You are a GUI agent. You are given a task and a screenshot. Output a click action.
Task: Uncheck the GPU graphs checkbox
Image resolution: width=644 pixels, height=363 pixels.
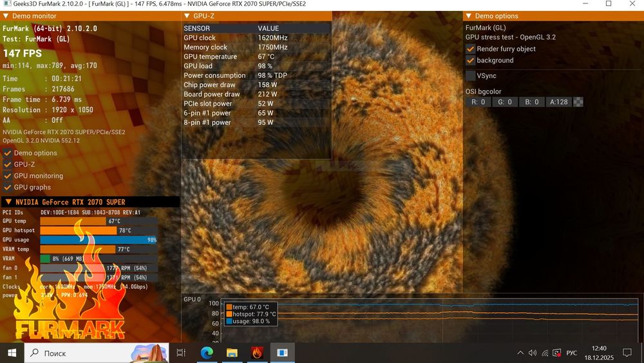pos(7,187)
